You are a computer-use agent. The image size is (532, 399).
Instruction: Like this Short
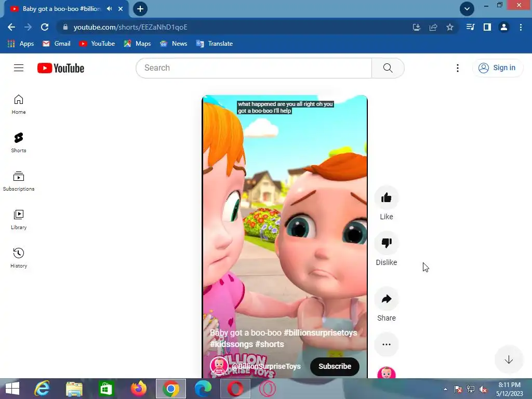tap(387, 198)
